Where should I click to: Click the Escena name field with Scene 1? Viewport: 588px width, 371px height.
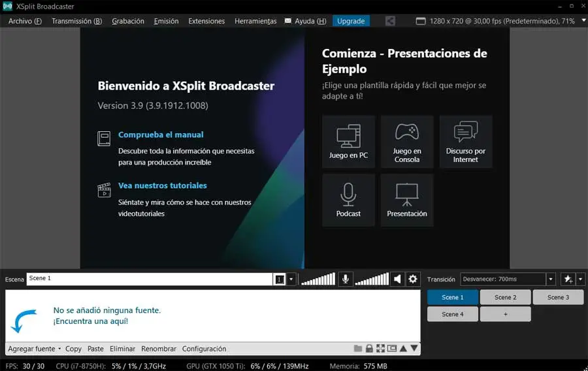(x=149, y=279)
